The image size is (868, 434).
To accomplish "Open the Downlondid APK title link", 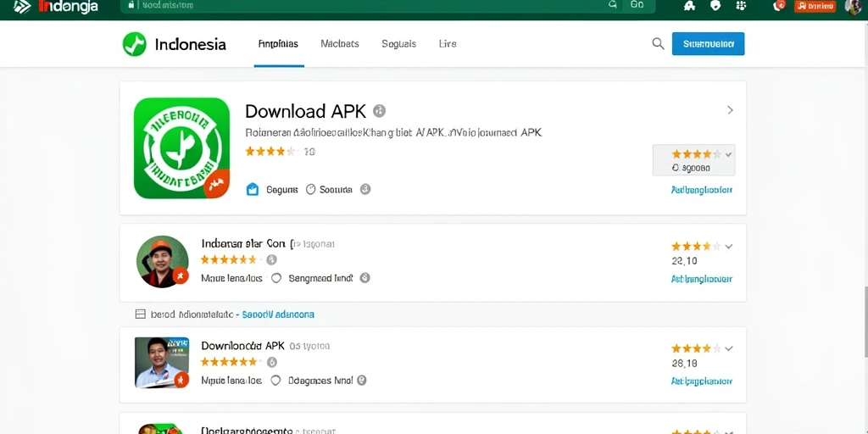I will (242, 346).
